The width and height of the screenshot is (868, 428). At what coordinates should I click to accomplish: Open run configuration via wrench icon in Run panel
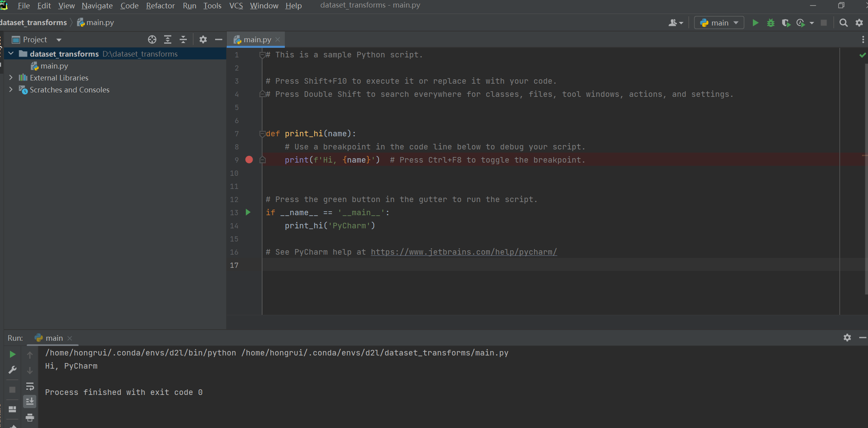pyautogui.click(x=12, y=370)
